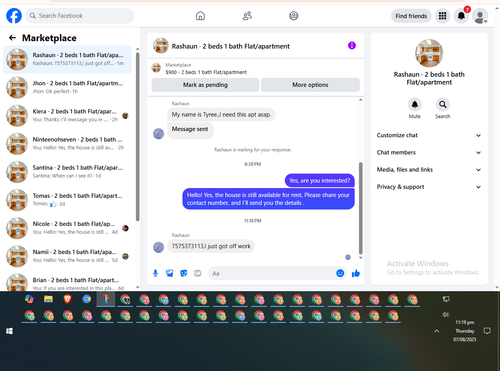The width and height of the screenshot is (500, 371).
Task: Send a thumbs-up like
Action: (x=356, y=273)
